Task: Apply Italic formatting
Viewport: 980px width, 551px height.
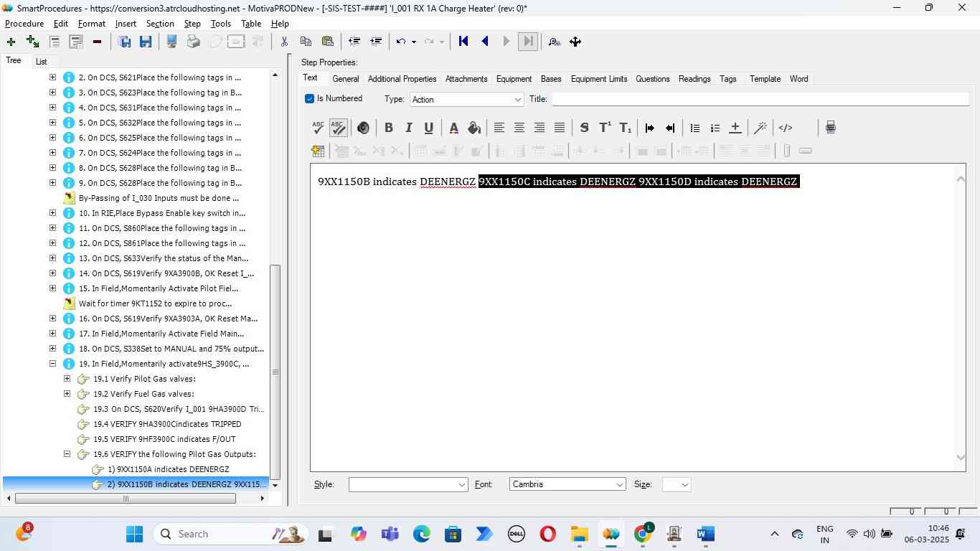Action: [x=408, y=128]
